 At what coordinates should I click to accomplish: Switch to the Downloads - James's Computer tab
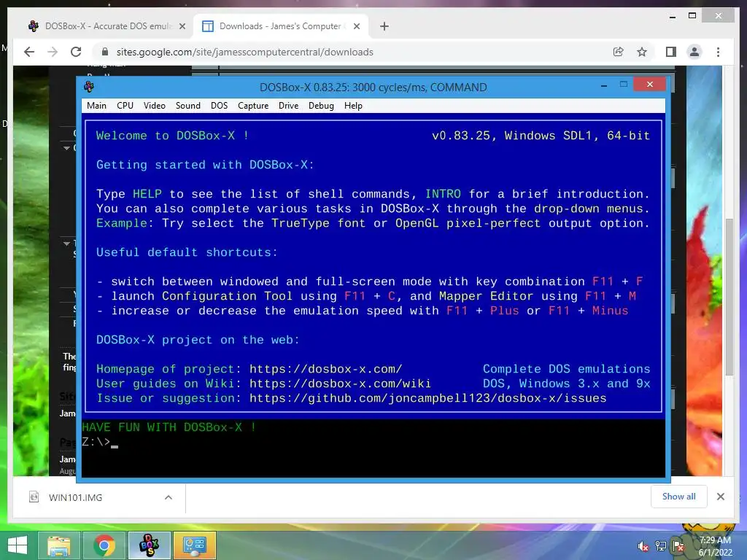pyautogui.click(x=279, y=26)
